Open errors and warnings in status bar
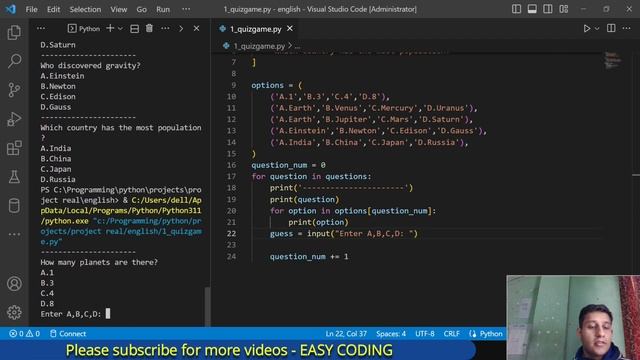 [x=24, y=333]
